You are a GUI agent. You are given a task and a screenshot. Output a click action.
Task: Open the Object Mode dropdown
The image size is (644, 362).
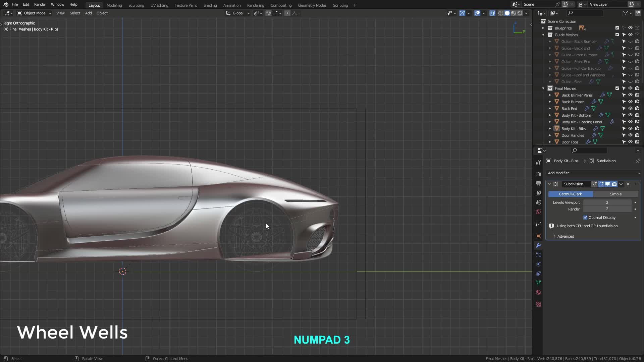point(34,13)
